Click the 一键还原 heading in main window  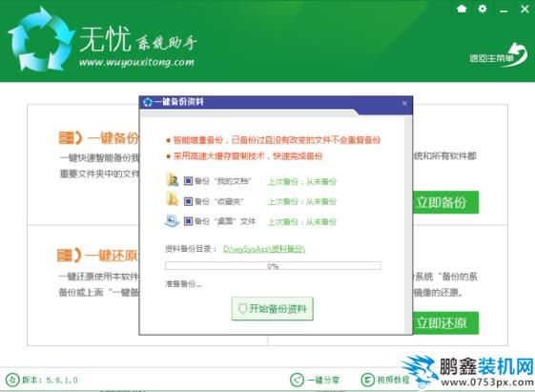(112, 255)
